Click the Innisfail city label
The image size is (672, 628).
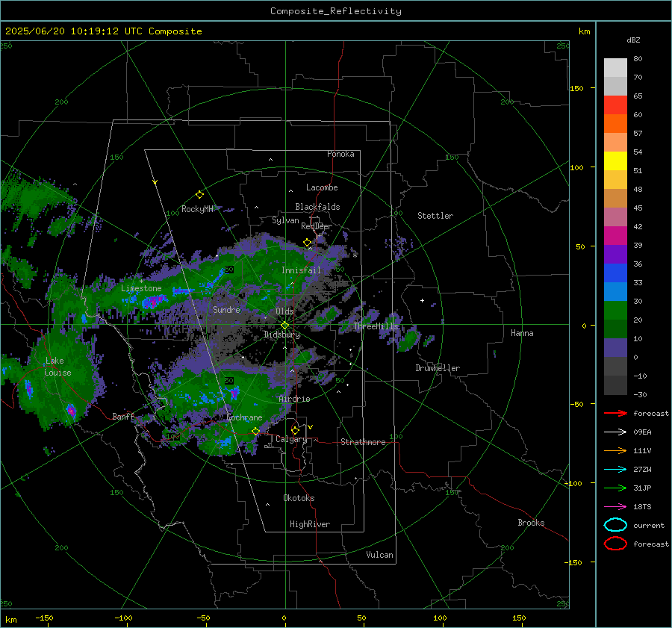(x=301, y=270)
